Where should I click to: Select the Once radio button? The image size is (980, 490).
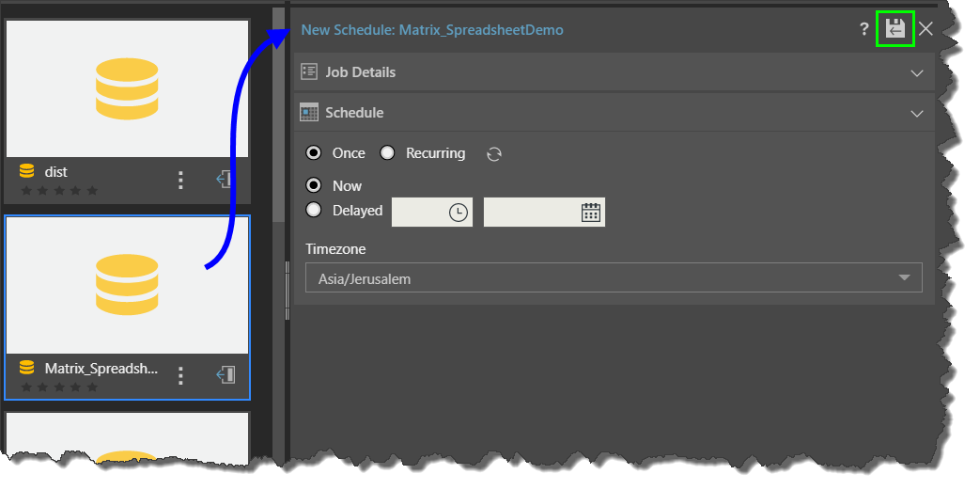coord(314,153)
